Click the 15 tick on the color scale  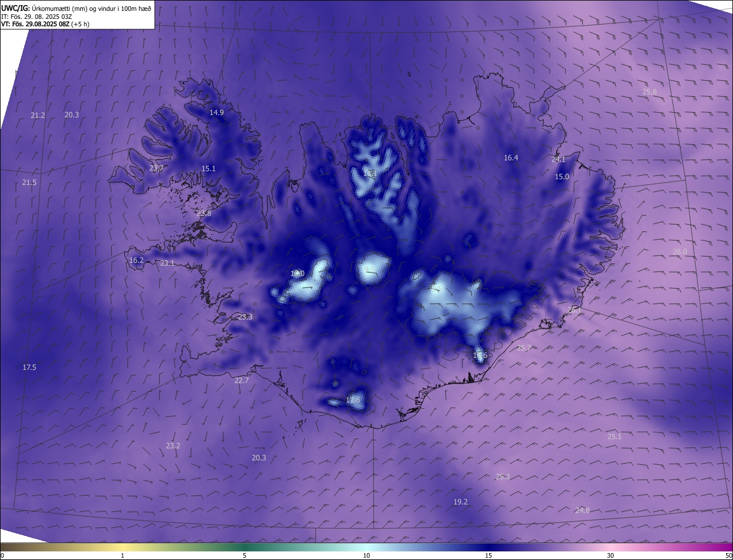click(488, 555)
